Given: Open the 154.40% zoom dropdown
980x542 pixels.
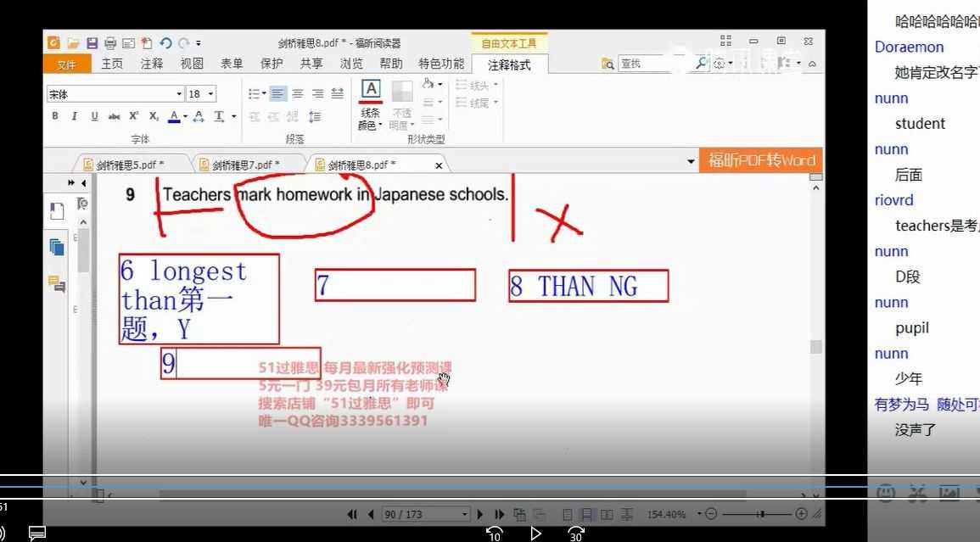Looking at the screenshot, I should coord(699,514).
